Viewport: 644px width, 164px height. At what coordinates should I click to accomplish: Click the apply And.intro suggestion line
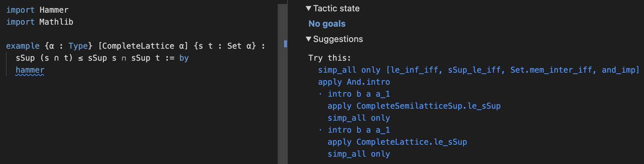pos(354,82)
